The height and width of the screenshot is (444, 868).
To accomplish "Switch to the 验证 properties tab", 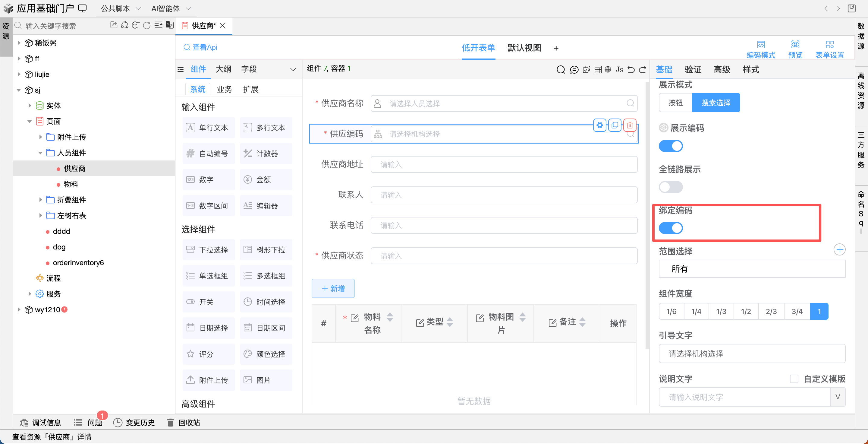I will [693, 69].
